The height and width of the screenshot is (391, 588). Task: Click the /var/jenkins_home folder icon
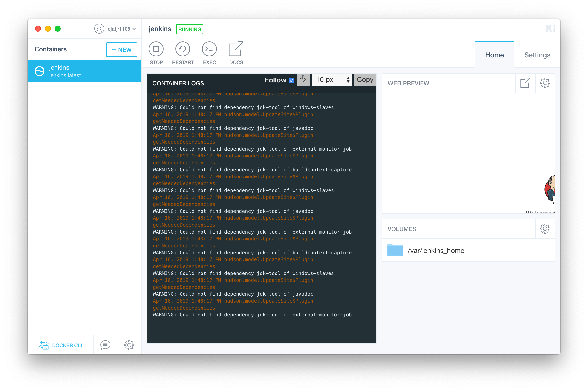click(395, 250)
